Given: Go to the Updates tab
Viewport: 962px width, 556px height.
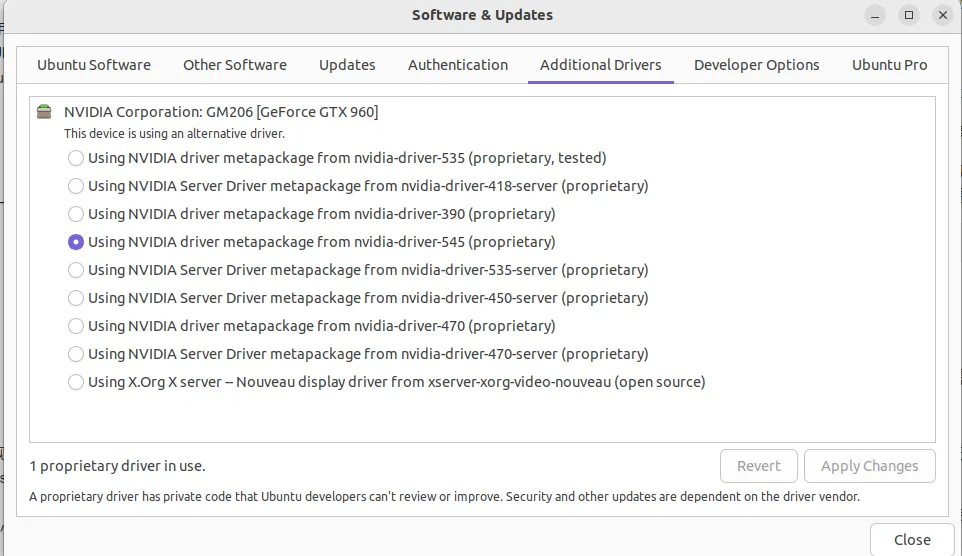Looking at the screenshot, I should [x=347, y=65].
